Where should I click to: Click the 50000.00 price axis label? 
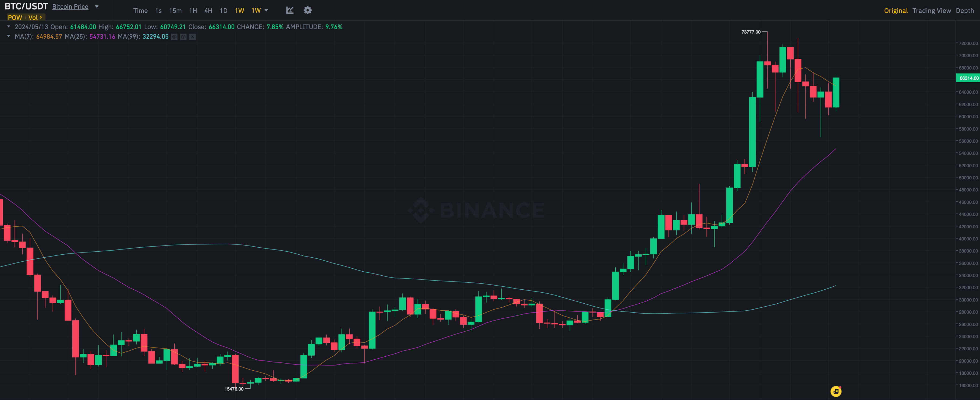tap(968, 178)
